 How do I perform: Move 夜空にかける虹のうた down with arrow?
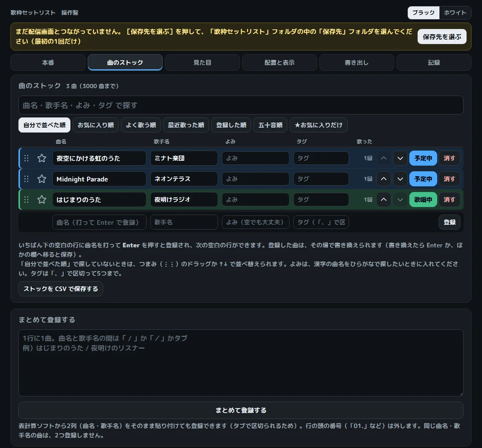[x=400, y=158]
